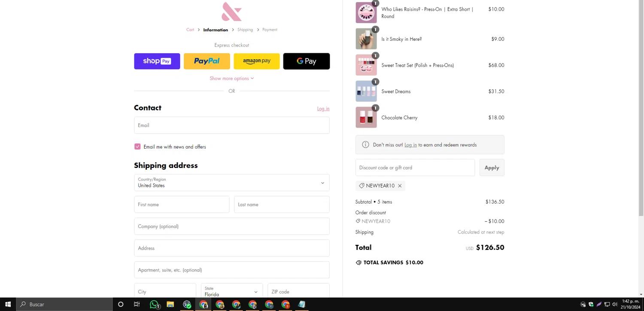Pay with Shop Pay express checkout
The height and width of the screenshot is (311, 644).
pos(157,61)
